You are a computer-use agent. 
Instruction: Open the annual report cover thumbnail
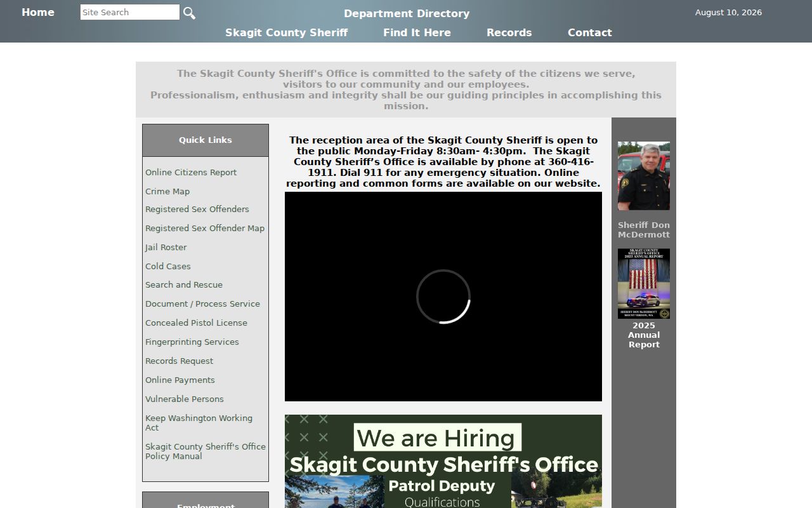tap(644, 283)
